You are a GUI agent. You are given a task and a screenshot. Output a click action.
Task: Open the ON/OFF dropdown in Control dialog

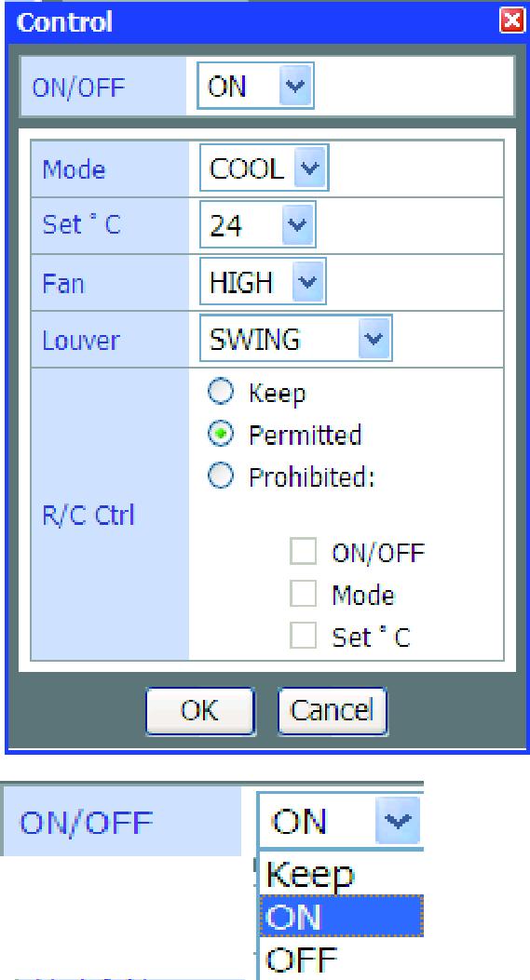(255, 86)
